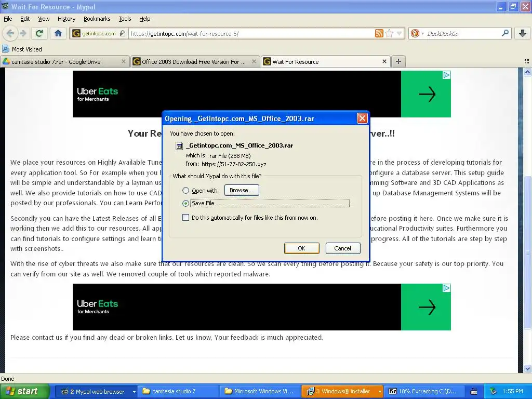Click the Windows Start button
This screenshot has height=399, width=532.
24,391
